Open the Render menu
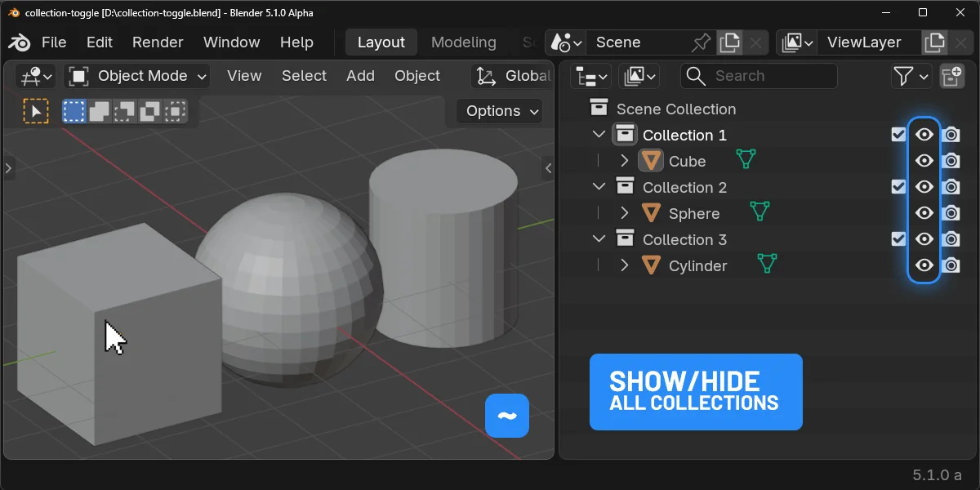 coord(158,42)
